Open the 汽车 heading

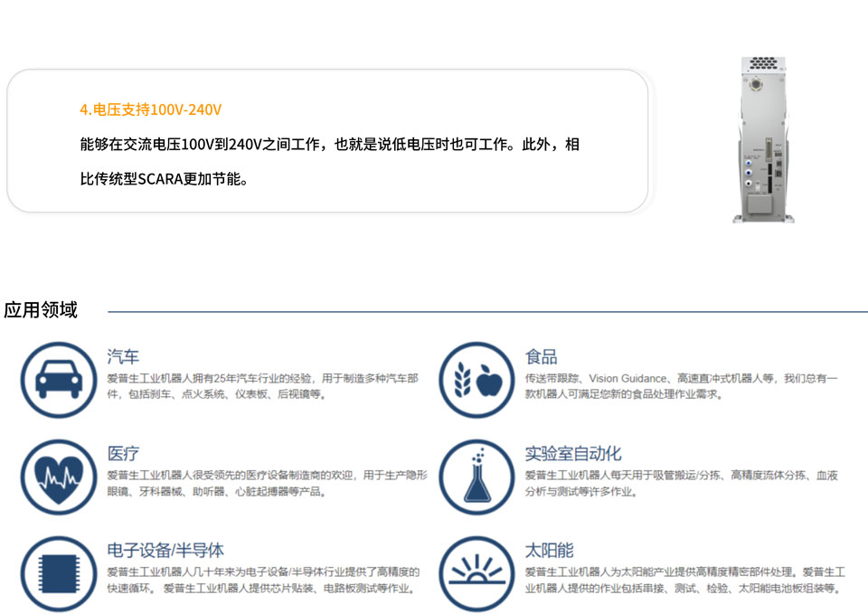click(x=123, y=356)
